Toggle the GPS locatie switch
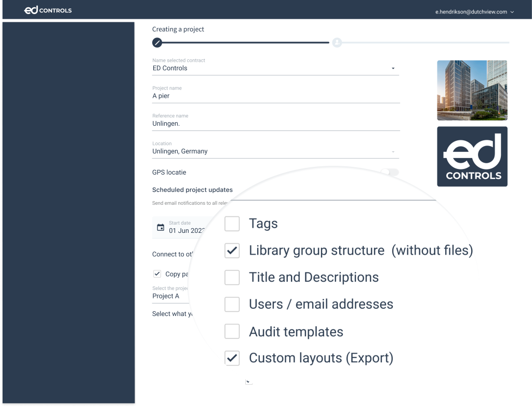 [x=390, y=173]
